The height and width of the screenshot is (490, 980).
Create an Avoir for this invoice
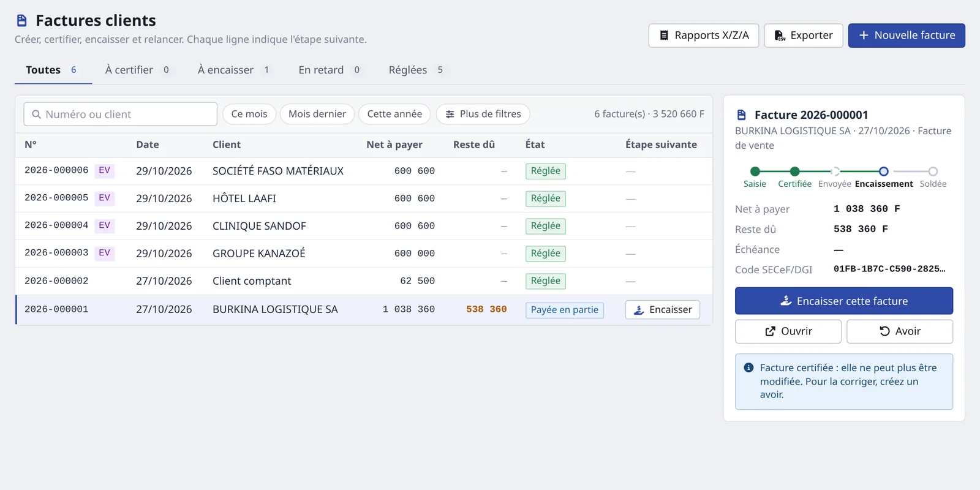[900, 331]
